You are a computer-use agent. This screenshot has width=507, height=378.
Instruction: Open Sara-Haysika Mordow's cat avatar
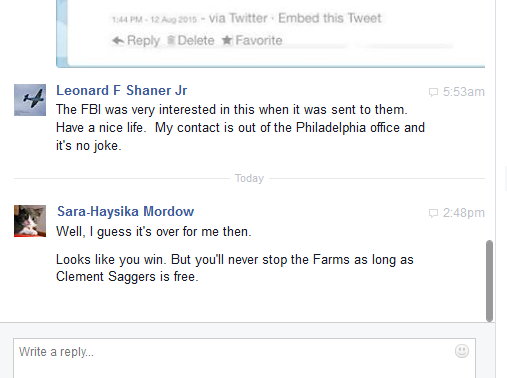30,221
